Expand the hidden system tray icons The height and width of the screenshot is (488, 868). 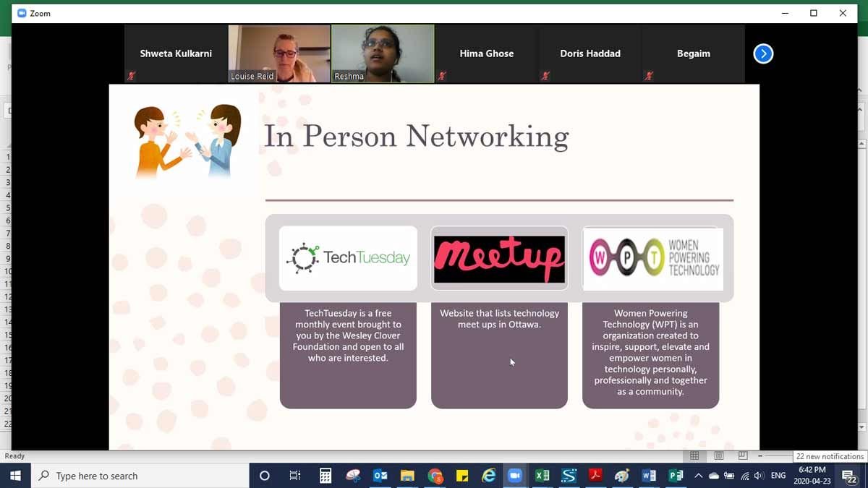(698, 476)
